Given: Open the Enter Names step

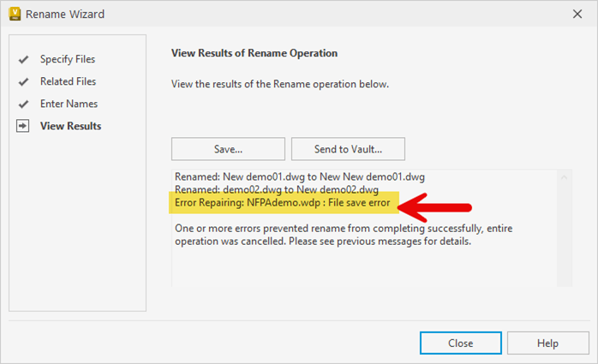Looking at the screenshot, I should [69, 104].
